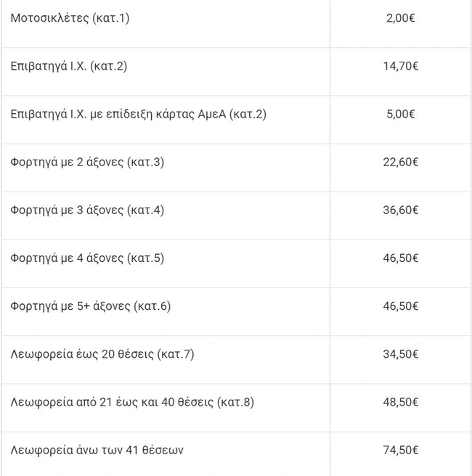The width and height of the screenshot is (472, 476).
Task: Click the Επιβατηγά Ι.Χ. (κατ.2) label
Action: (x=69, y=66)
